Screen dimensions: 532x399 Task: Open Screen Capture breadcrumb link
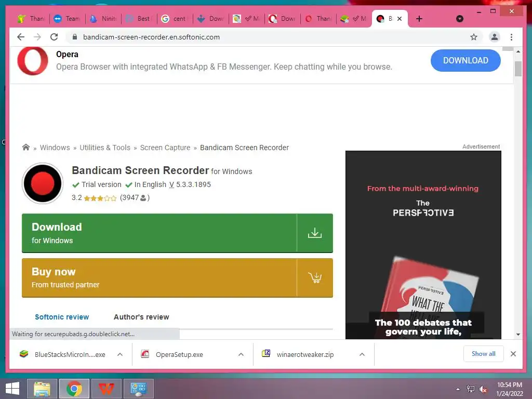165,148
